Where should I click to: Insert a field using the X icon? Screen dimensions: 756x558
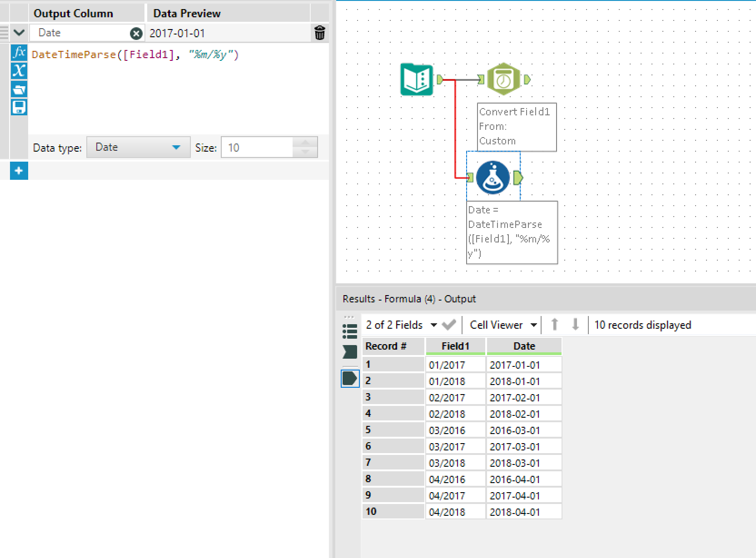pyautogui.click(x=19, y=71)
